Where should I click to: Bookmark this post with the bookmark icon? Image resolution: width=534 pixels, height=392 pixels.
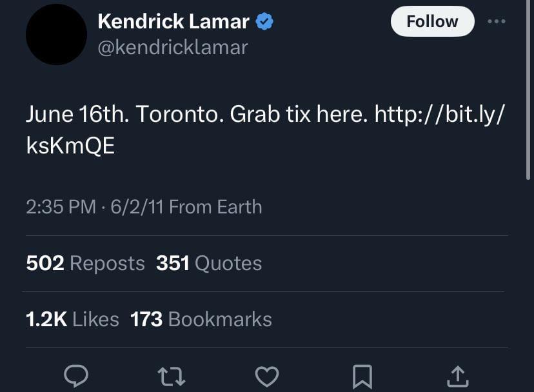click(x=362, y=377)
